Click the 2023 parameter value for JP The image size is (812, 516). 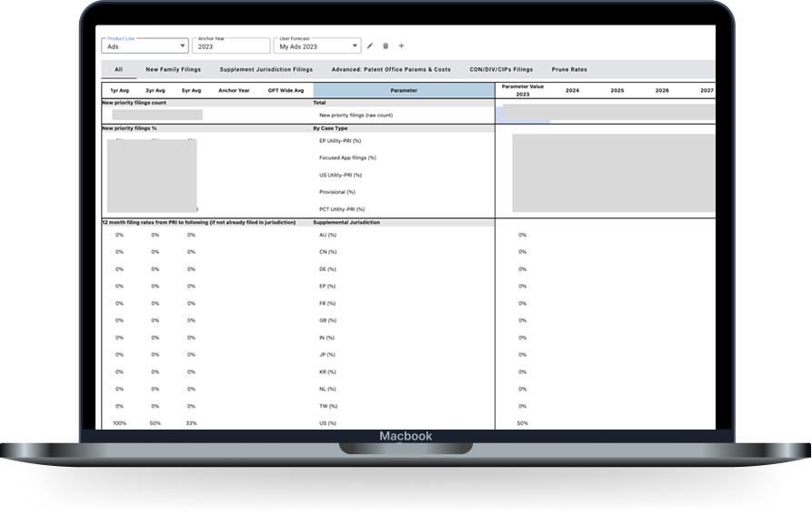point(523,355)
